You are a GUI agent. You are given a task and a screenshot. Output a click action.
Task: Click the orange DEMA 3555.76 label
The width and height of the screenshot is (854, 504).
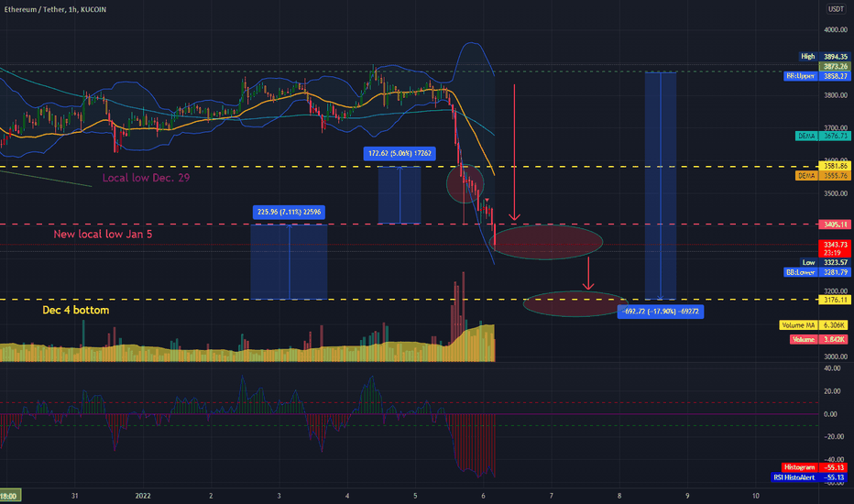pyautogui.click(x=823, y=176)
